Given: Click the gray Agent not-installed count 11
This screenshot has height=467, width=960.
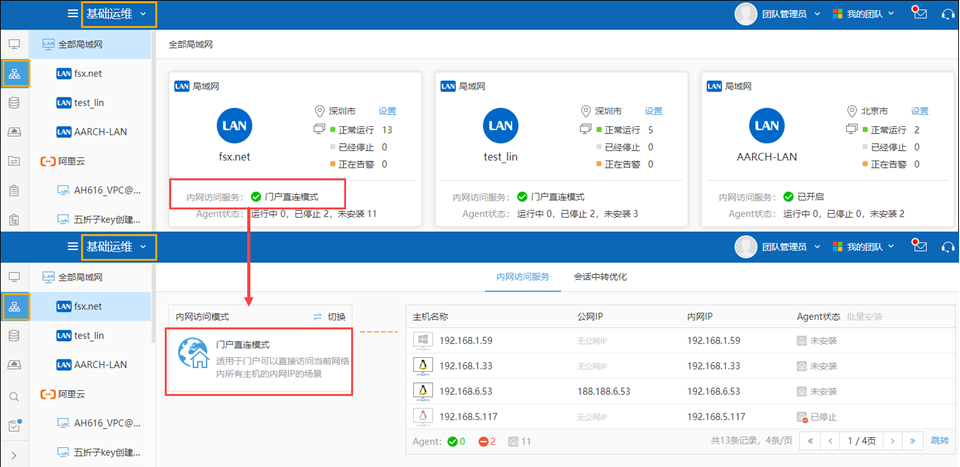Looking at the screenshot, I should tap(518, 440).
